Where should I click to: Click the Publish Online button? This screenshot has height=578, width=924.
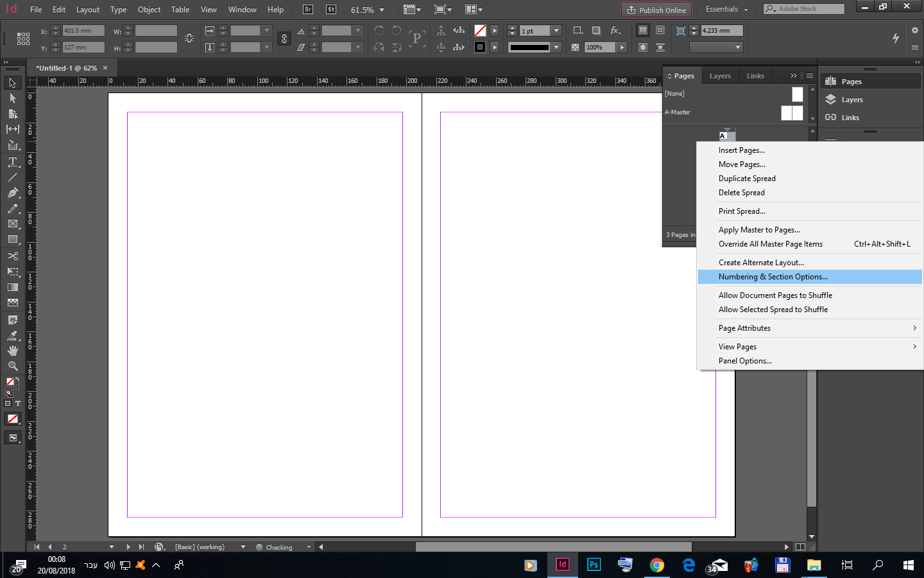click(656, 10)
